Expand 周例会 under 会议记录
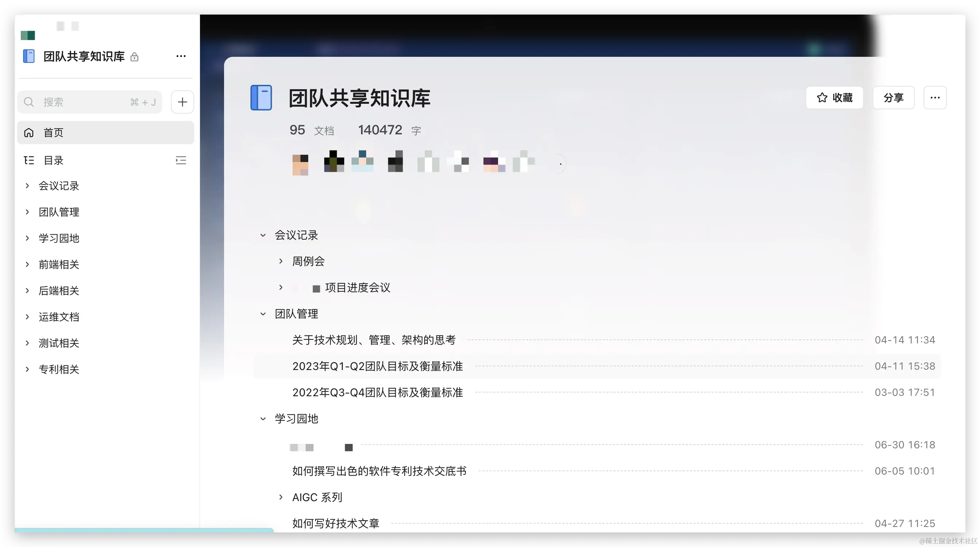980x547 pixels. [281, 261]
